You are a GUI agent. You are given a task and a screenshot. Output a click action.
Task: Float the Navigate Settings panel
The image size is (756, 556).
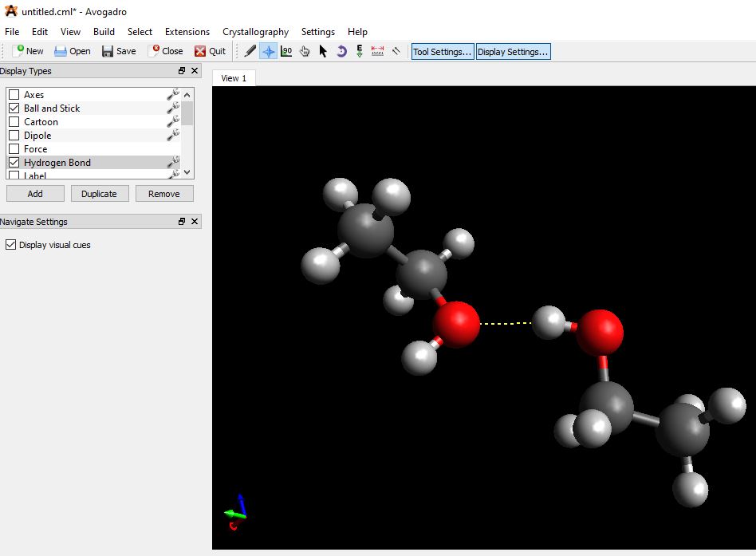(x=182, y=222)
